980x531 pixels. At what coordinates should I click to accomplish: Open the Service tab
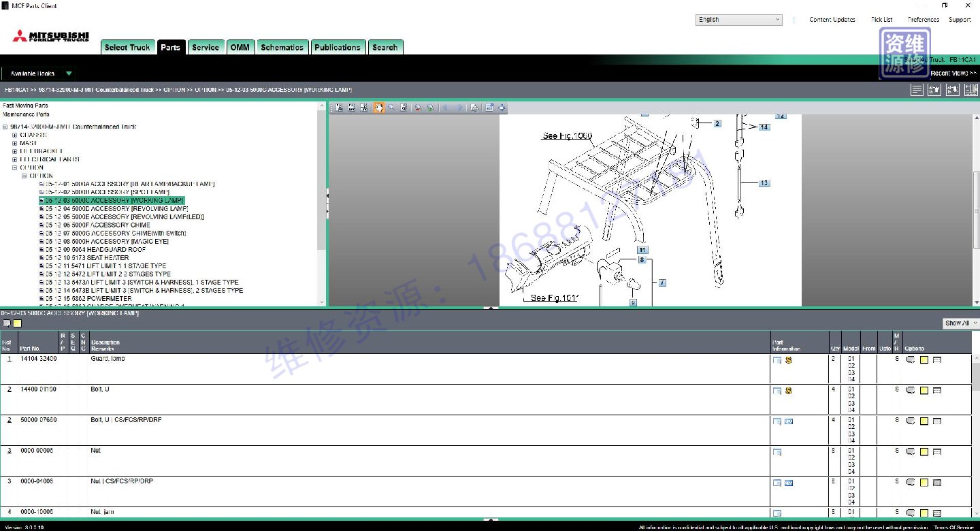click(205, 48)
